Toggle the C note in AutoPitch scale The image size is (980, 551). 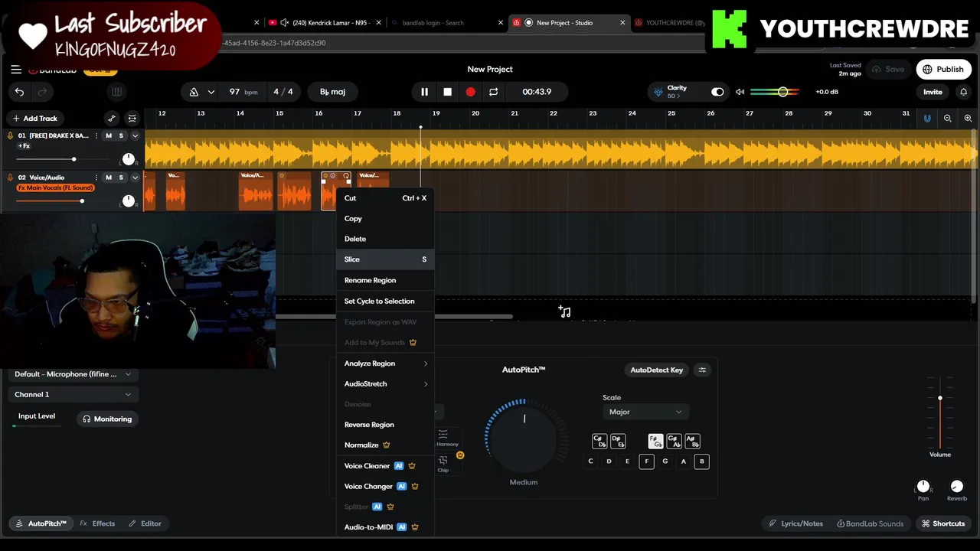(x=590, y=461)
